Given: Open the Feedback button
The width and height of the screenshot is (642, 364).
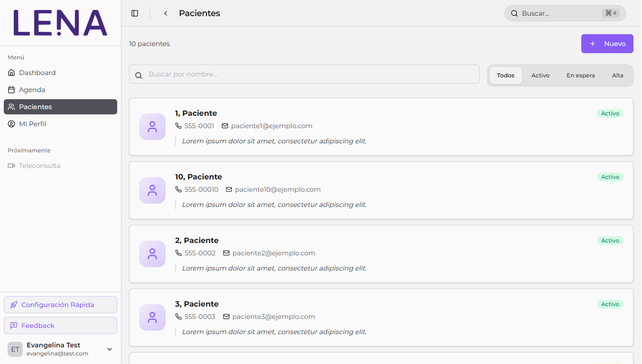Looking at the screenshot, I should [x=60, y=326].
